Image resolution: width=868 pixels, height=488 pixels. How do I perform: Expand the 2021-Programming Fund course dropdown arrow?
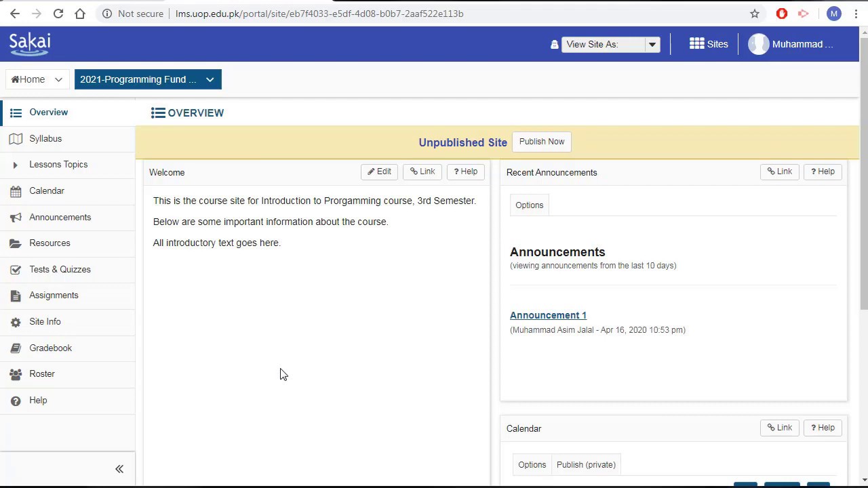point(210,79)
